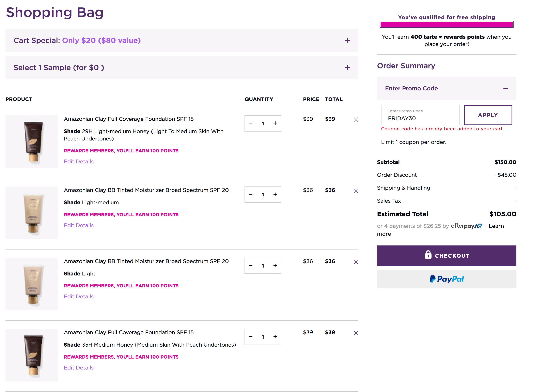The height and width of the screenshot is (392, 547).
Task: Open Light-medium BB Tinted Moisturizer thumbnail
Action: 32,213
